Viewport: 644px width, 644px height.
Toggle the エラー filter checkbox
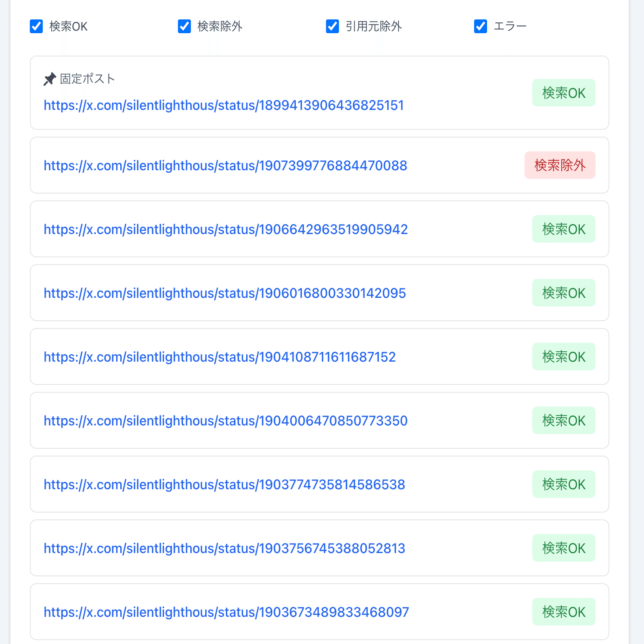(x=481, y=26)
